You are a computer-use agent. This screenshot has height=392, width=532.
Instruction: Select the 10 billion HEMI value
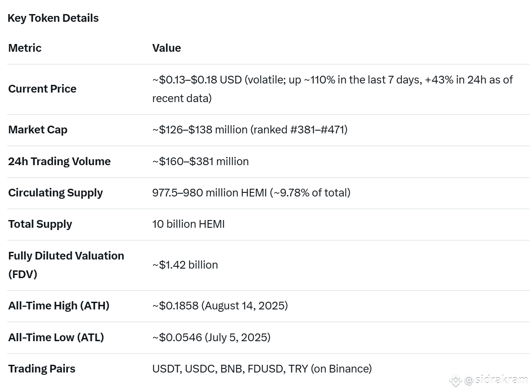(x=188, y=224)
